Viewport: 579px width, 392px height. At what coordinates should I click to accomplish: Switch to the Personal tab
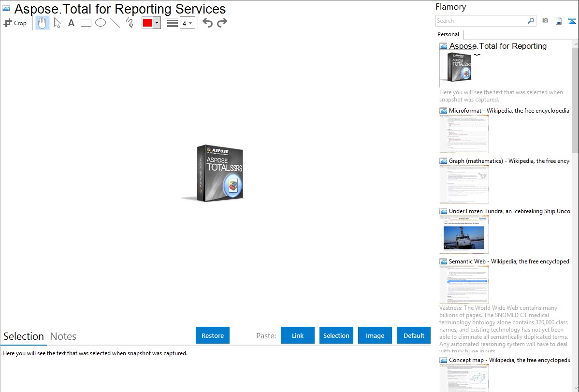[449, 34]
